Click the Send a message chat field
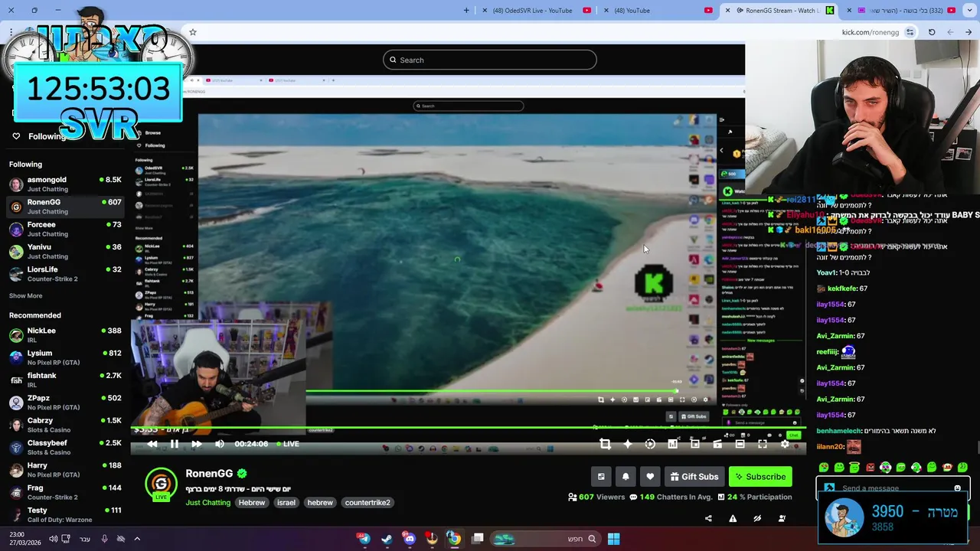Image resolution: width=980 pixels, height=551 pixels. point(893,488)
